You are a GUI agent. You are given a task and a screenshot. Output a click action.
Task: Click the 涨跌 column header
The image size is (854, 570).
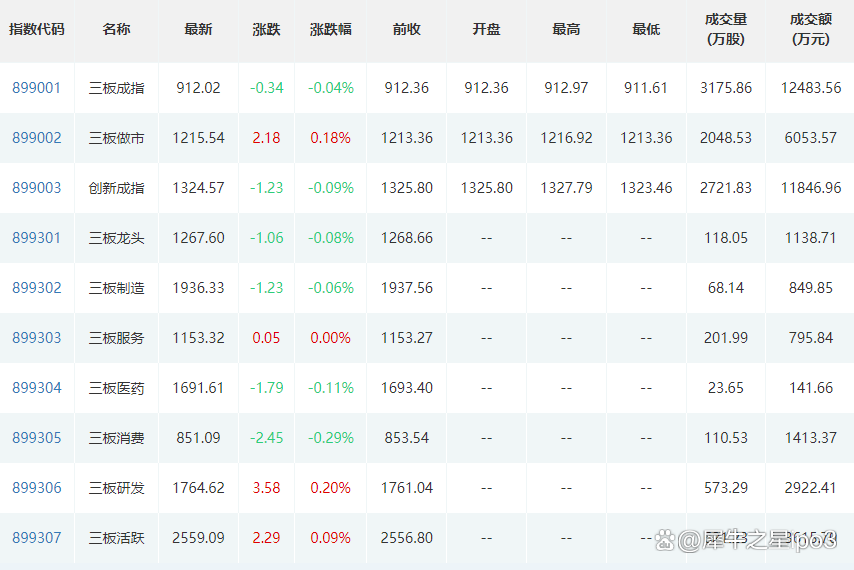[266, 29]
